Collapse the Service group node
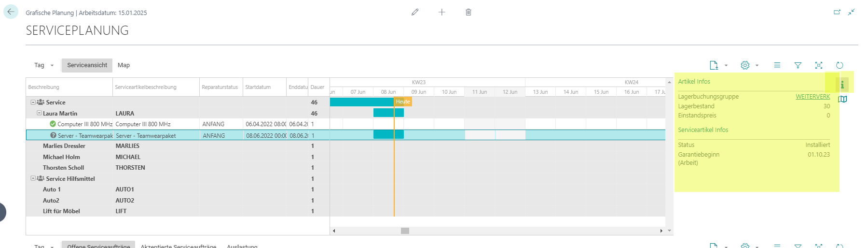The height and width of the screenshot is (248, 868). (x=33, y=102)
